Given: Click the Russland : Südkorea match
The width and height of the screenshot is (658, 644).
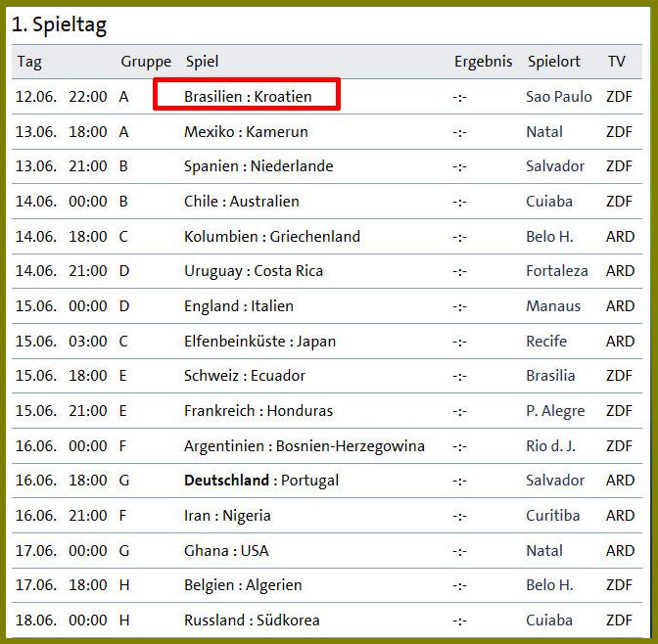Looking at the screenshot, I should [x=252, y=621].
